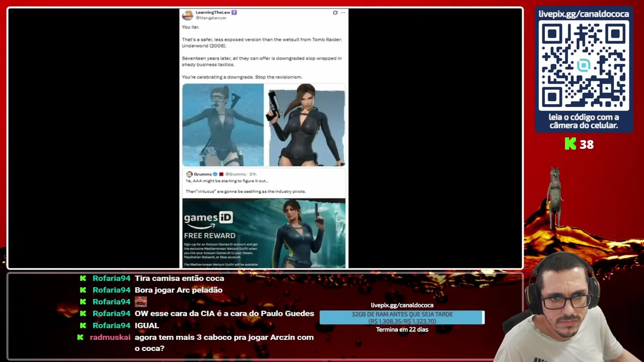This screenshot has width=644, height=362.
Task: Click the 'Seventeen years later' paragraph
Action: tap(262, 61)
